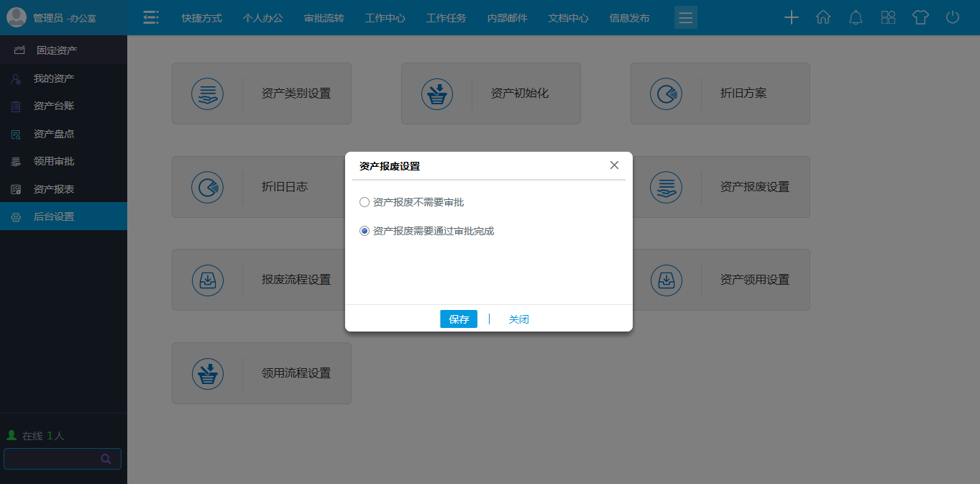Select 资产报废不需要审批 option
The image size is (980, 484).
[365, 202]
